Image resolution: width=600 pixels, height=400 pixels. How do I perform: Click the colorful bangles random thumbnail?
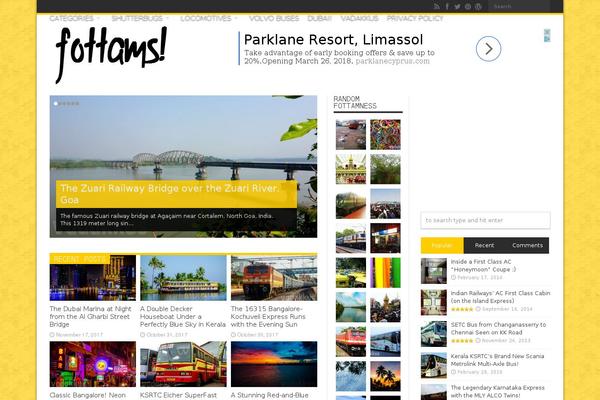coord(385,134)
